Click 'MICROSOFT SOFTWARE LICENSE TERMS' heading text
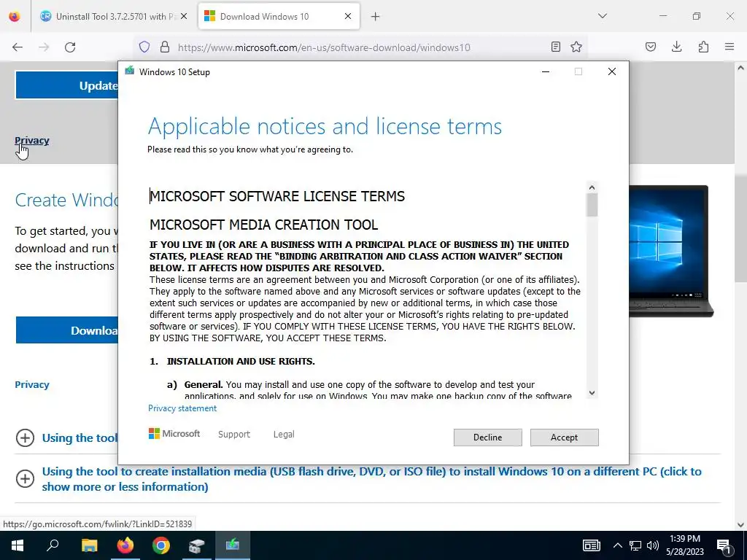The height and width of the screenshot is (560, 747). (277, 196)
